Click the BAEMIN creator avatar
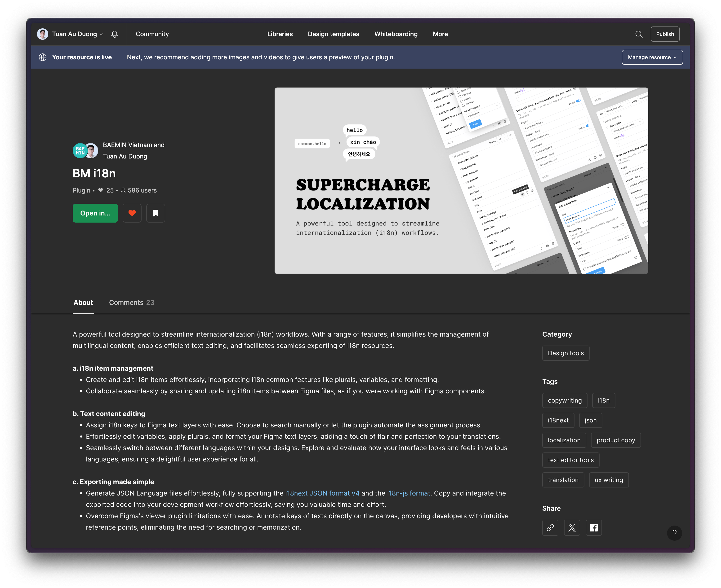Viewport: 721px width, 588px height. point(80,151)
